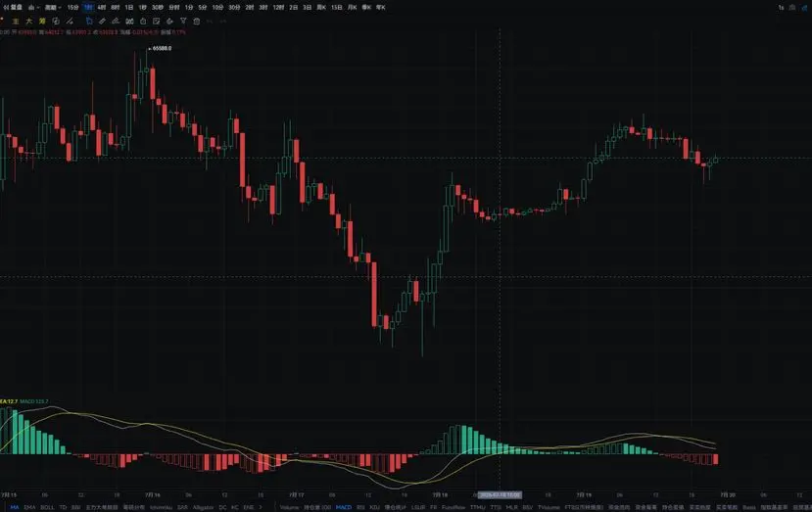Select the ruler measure tool
The image size is (812, 512).
pos(103,22)
